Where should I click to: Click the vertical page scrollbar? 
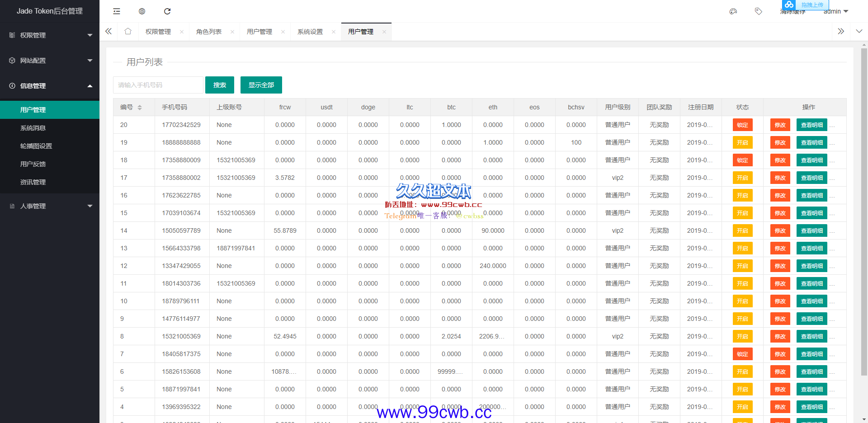(864, 212)
